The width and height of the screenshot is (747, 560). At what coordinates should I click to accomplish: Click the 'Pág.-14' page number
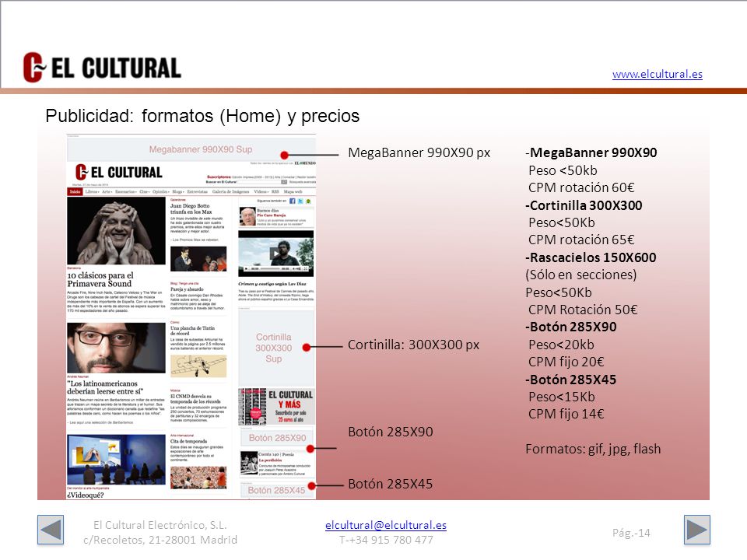click(x=631, y=533)
